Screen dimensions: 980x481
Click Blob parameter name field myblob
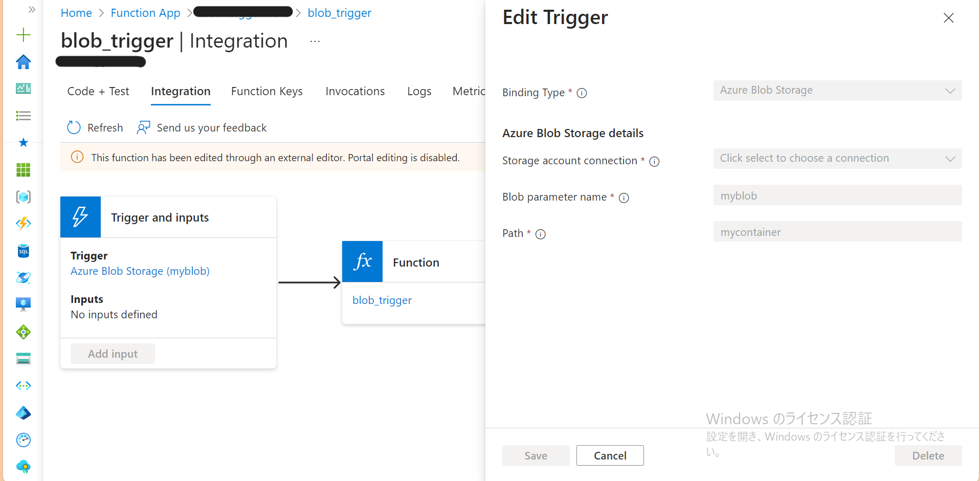tap(838, 195)
